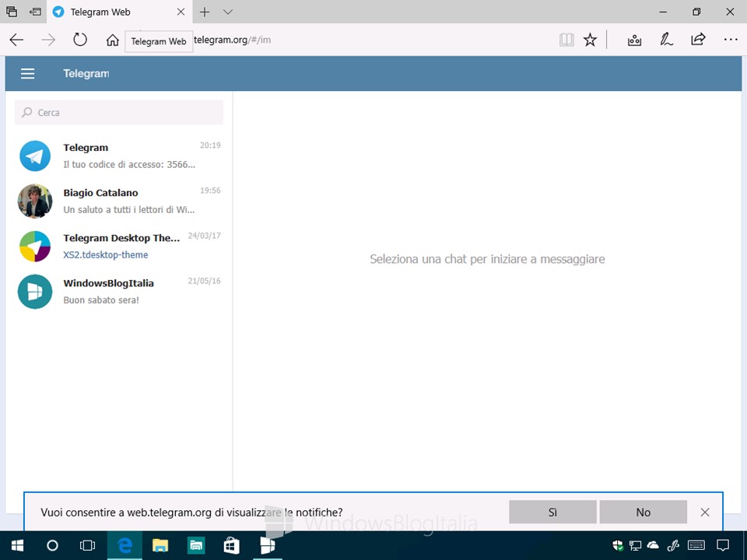Open Telegram Desktop Themes chat

[x=119, y=247]
